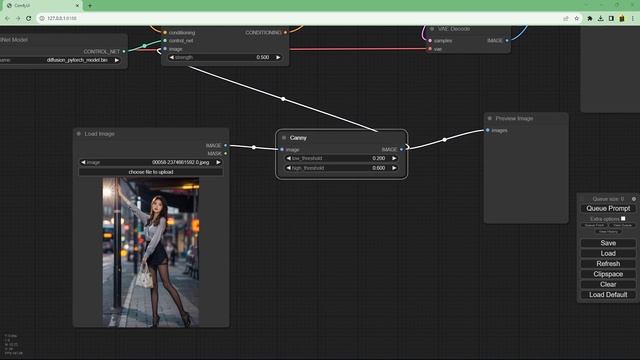Click the Load Image IMAGE output socket
This screenshot has width=640, height=360.
tap(226, 145)
